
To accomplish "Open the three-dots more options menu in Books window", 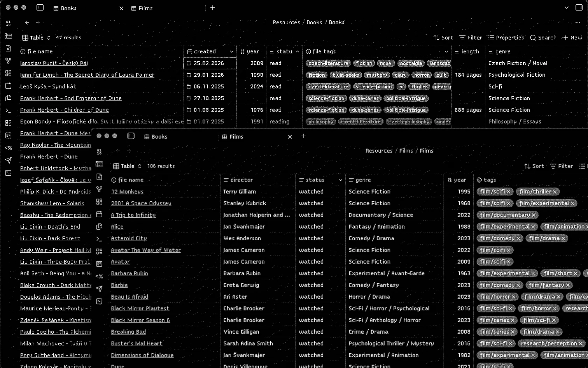I will pyautogui.click(x=578, y=22).
